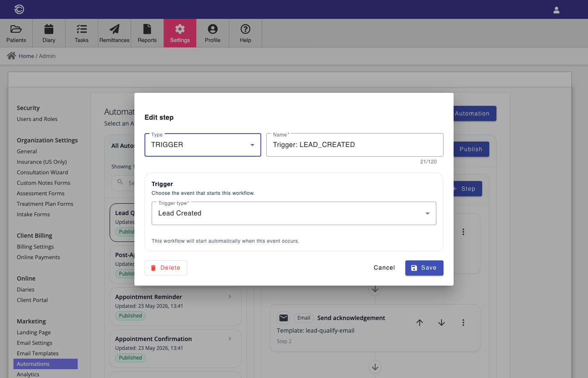The width and height of the screenshot is (588, 378).
Task: Open Email Templates
Action: [38, 353]
